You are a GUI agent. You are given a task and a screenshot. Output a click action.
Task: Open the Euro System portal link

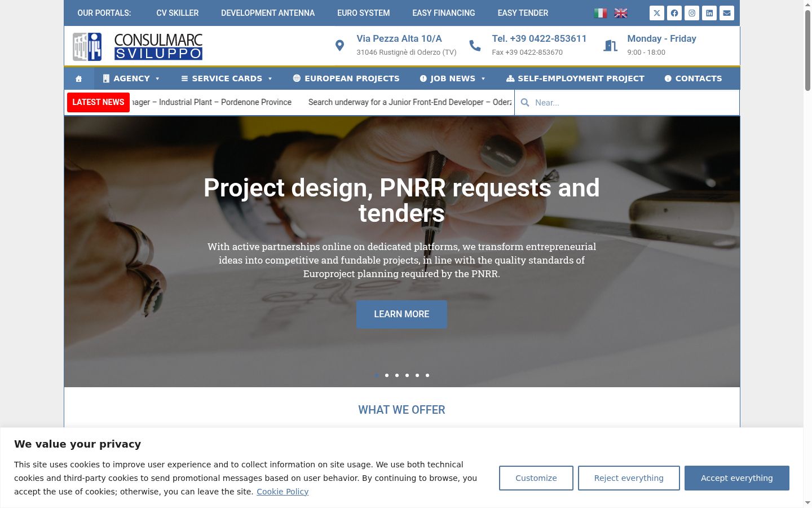364,13
